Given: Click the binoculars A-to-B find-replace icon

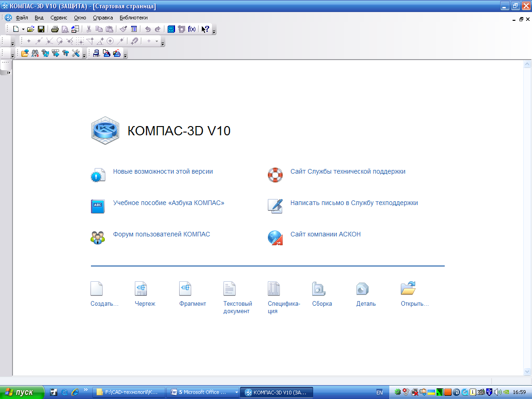Looking at the screenshot, I should [35, 53].
